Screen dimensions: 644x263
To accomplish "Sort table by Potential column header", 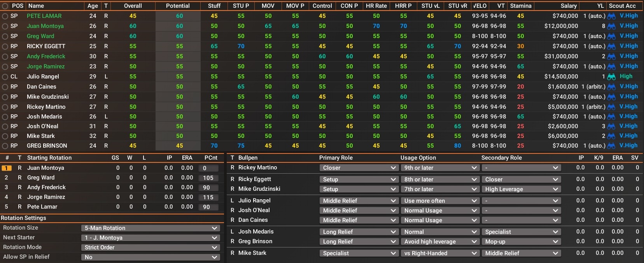I will point(178,6).
